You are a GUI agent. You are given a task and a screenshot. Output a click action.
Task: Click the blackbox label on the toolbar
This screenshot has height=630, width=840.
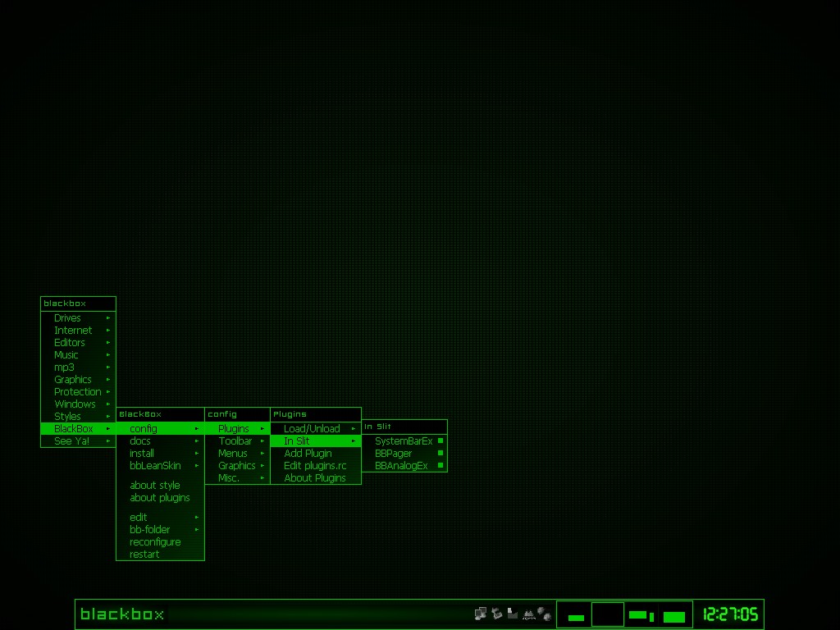122,614
